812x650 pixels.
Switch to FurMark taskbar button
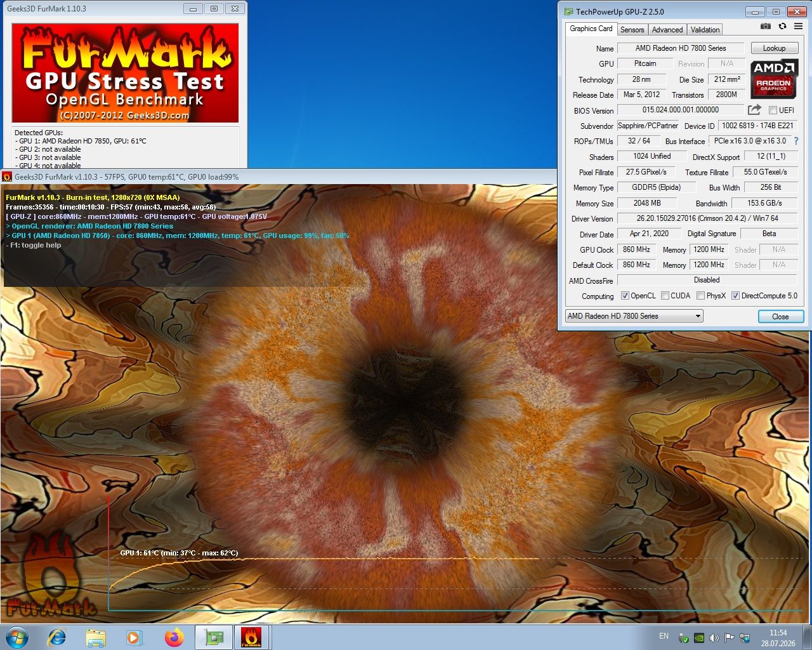point(252,637)
